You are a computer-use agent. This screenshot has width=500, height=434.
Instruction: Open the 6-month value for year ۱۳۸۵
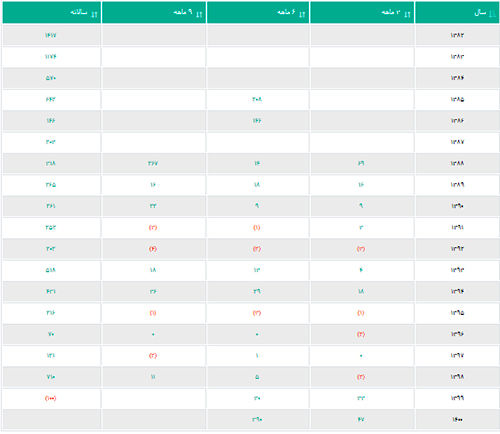(257, 99)
